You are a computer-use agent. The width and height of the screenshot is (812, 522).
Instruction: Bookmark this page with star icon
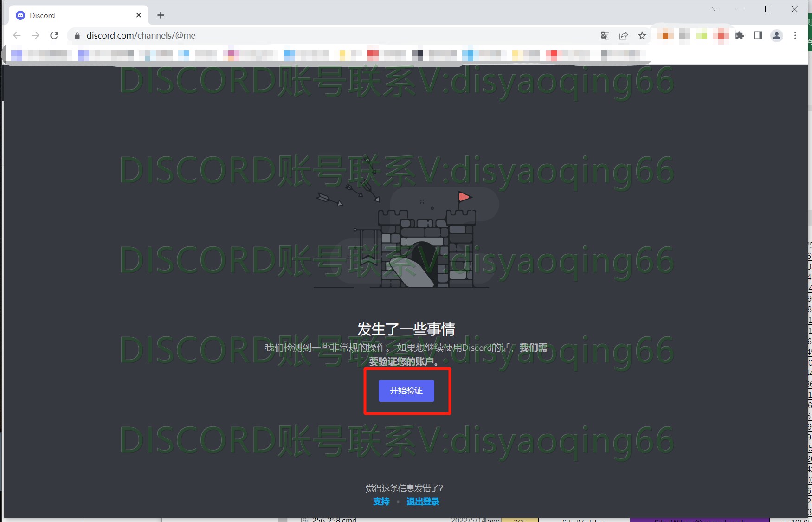coord(642,36)
